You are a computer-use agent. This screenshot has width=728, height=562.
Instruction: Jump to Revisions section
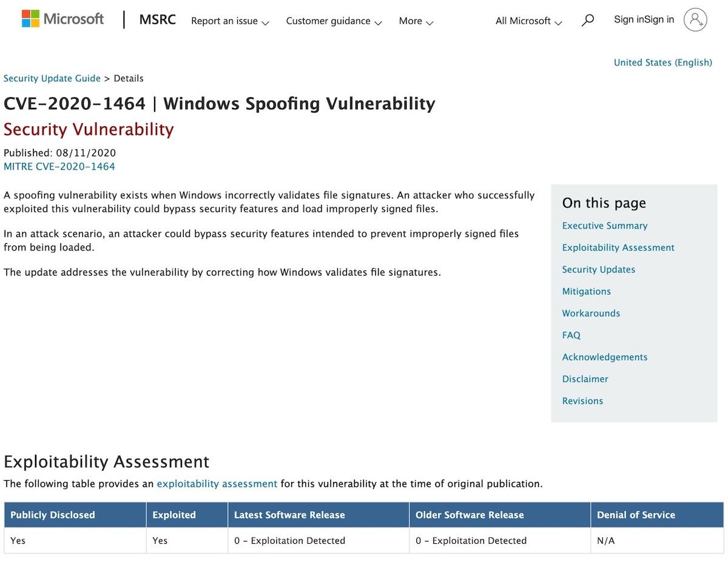coord(583,400)
